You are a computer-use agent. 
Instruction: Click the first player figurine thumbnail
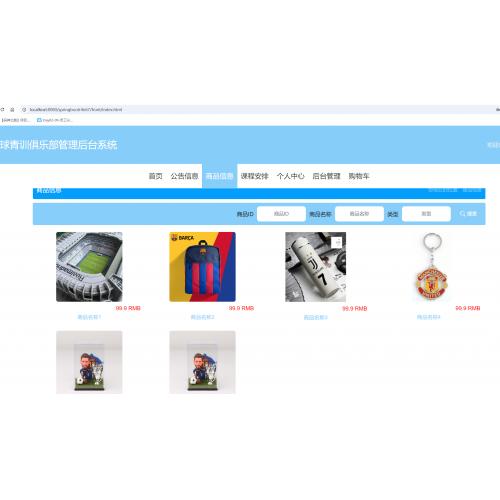(x=89, y=362)
